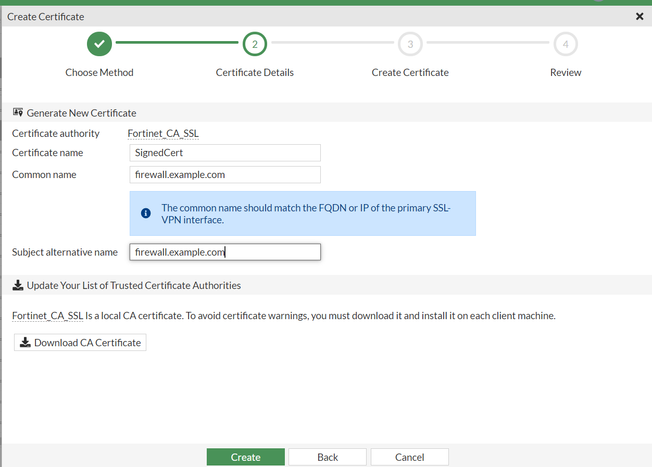Close the Create Certificate dialog

[x=640, y=17]
